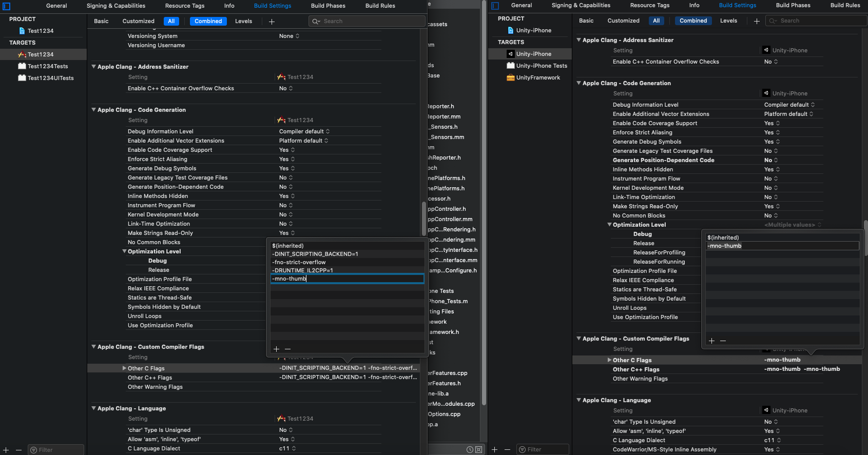Open Versioning System None dropdown
The height and width of the screenshot is (455, 868).
click(290, 36)
